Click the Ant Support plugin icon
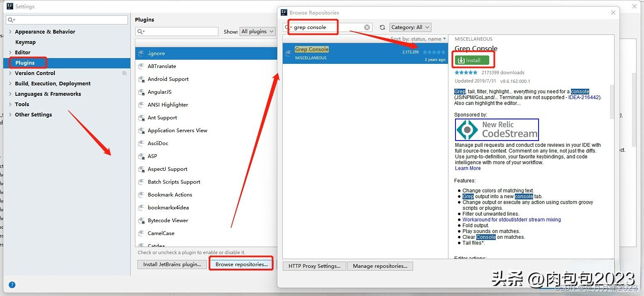 pyautogui.click(x=141, y=118)
